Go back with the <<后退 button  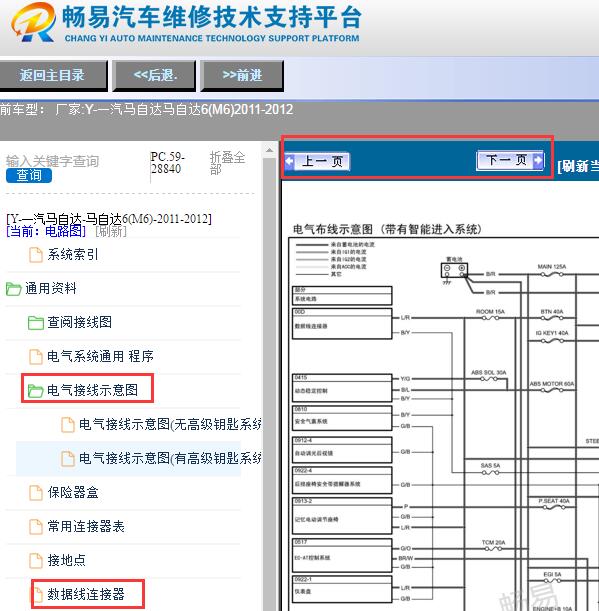[x=154, y=75]
